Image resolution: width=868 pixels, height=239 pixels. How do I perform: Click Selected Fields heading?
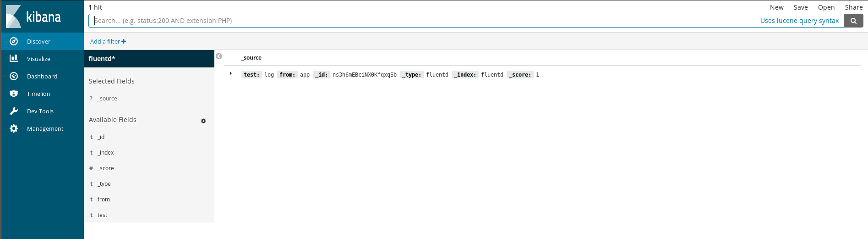[x=112, y=81]
